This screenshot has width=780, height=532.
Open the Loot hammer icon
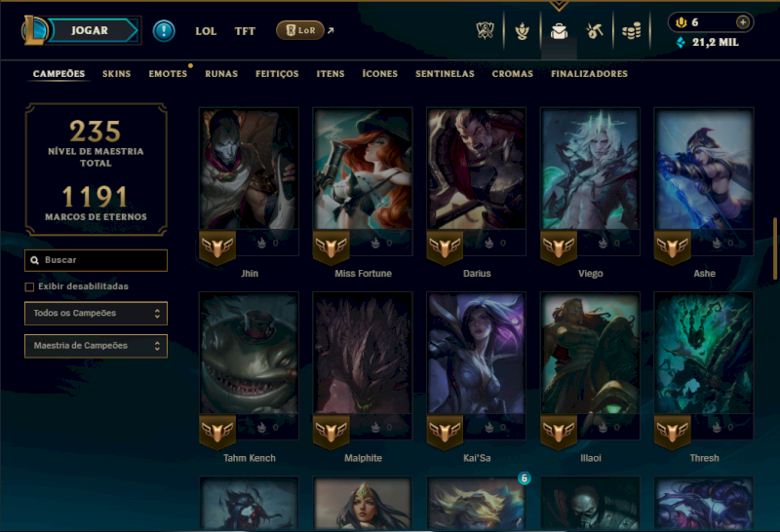click(x=595, y=31)
